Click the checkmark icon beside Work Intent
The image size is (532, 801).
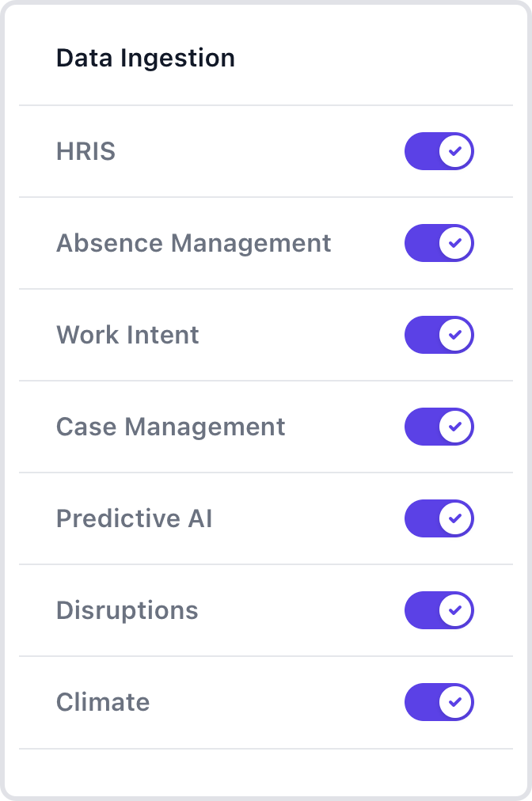[x=455, y=335]
